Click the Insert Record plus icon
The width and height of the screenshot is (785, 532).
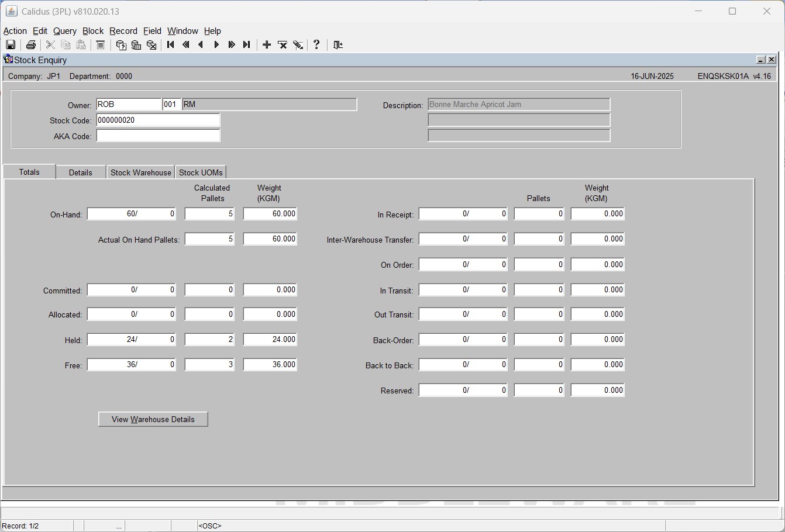coord(267,45)
